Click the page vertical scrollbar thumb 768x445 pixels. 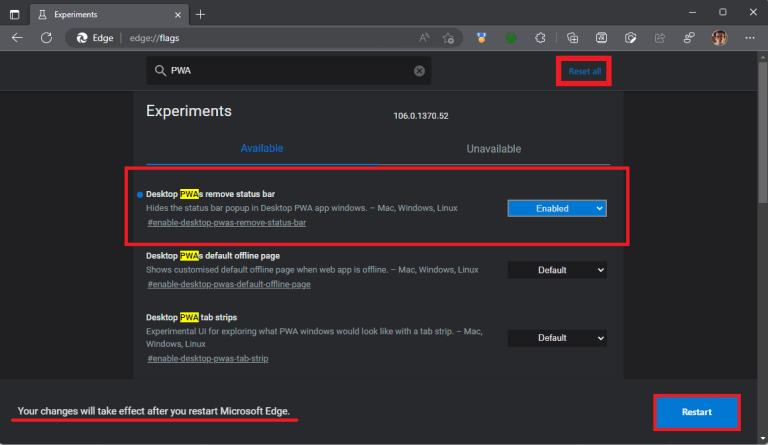[763, 132]
